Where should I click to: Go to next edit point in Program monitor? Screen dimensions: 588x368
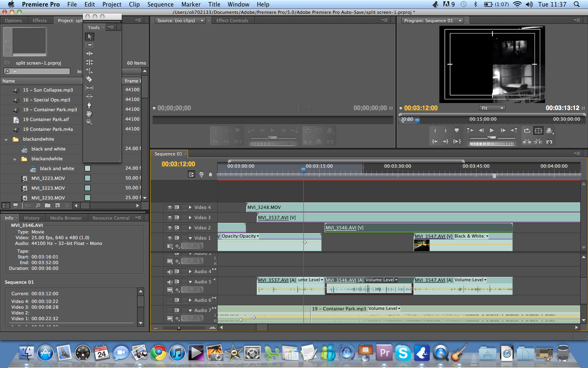point(514,130)
